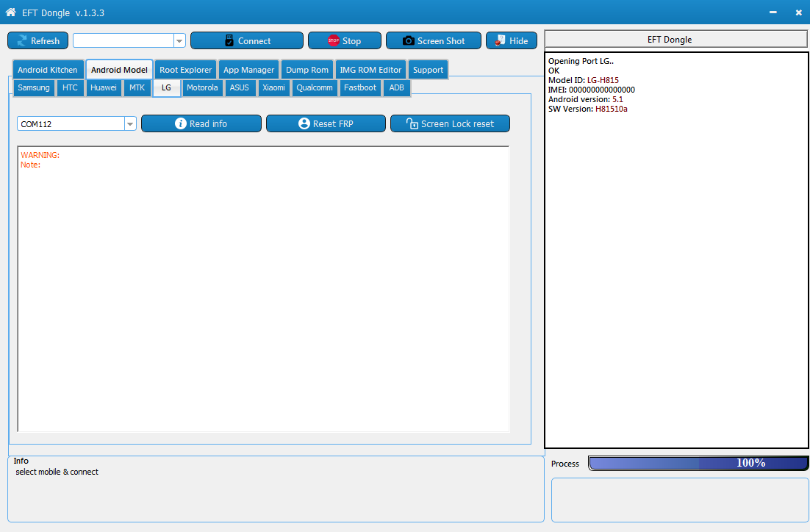810x532 pixels.
Task: Select the Samsung sub-tab
Action: coord(34,87)
